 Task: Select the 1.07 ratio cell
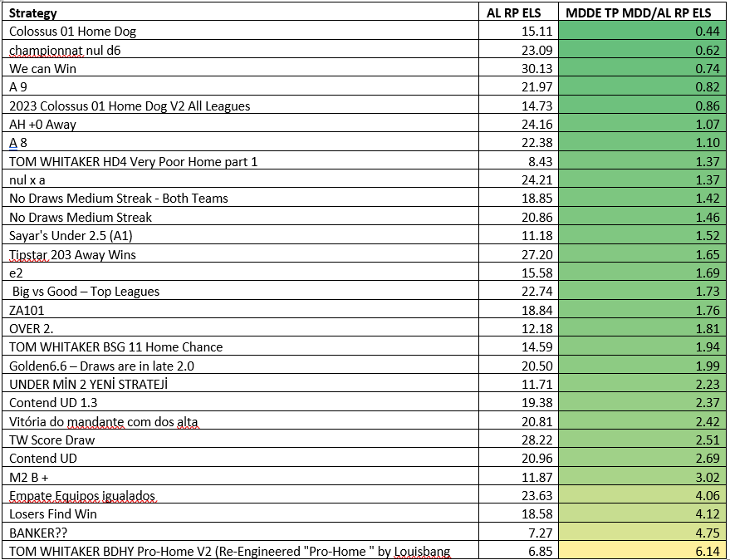[642, 124]
